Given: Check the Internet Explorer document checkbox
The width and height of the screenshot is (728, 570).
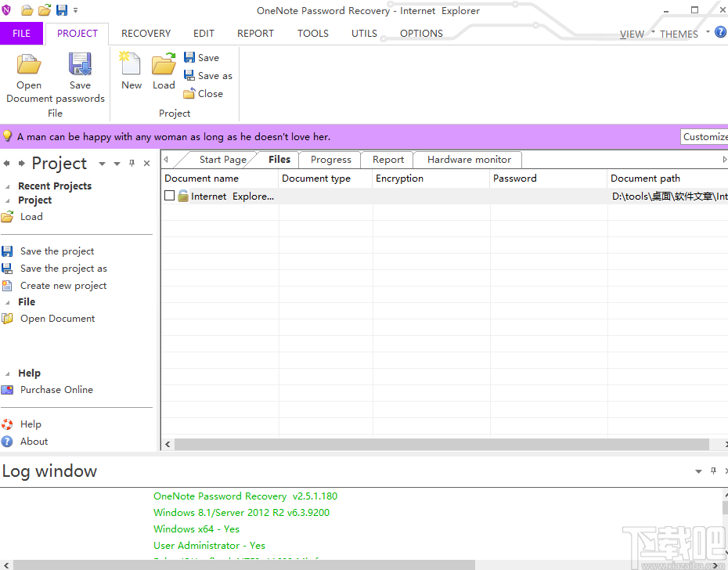Looking at the screenshot, I should (169, 196).
